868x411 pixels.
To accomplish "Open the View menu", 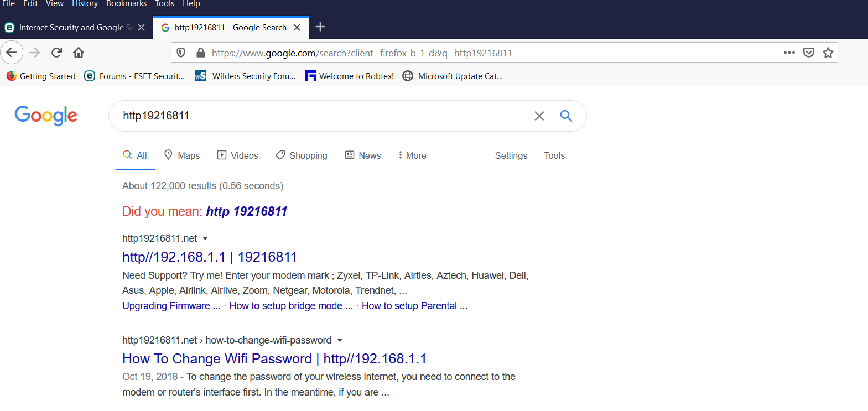I will (x=54, y=4).
